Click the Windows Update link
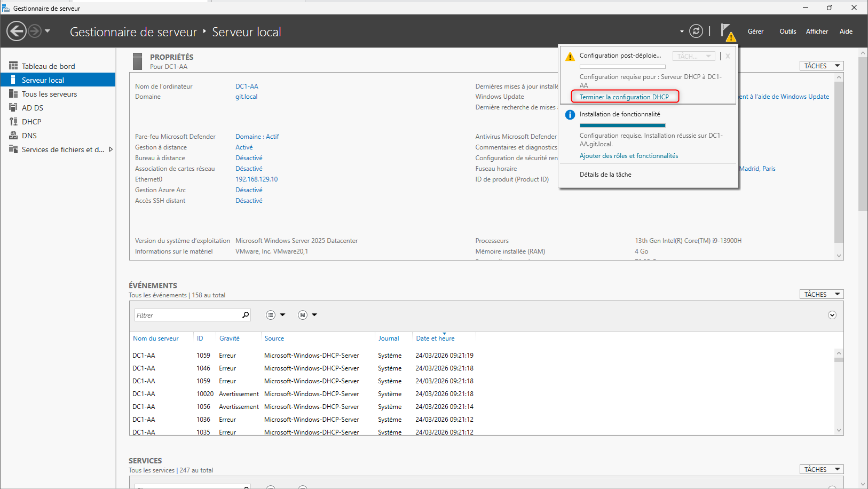868x489 pixels. (784, 97)
